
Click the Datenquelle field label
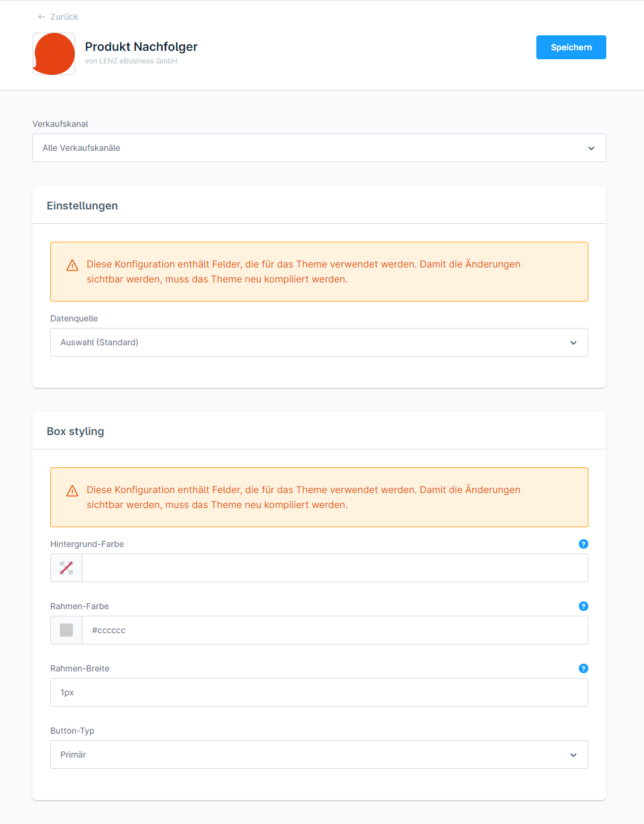[x=74, y=318]
